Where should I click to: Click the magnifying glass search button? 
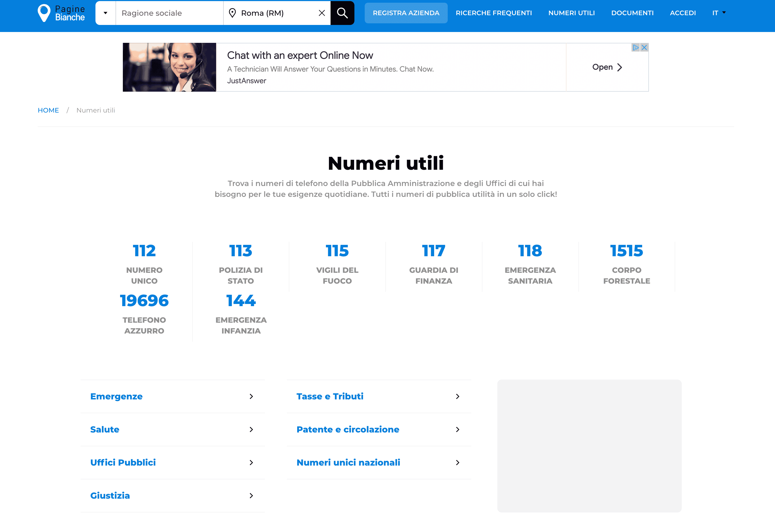pyautogui.click(x=342, y=13)
